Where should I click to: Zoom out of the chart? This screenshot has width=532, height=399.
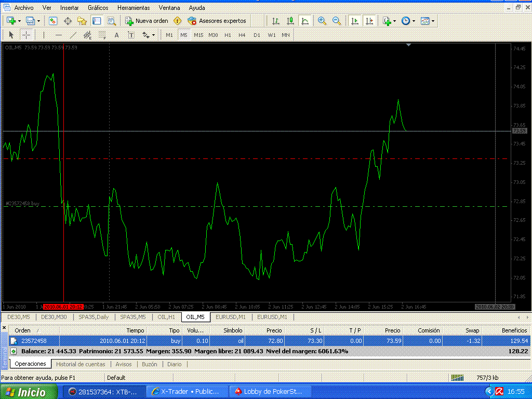337,21
